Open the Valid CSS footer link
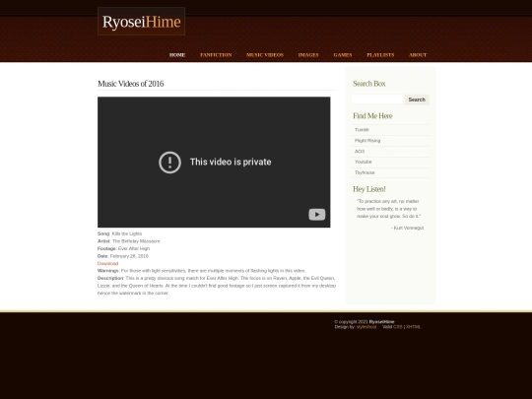 click(x=398, y=327)
